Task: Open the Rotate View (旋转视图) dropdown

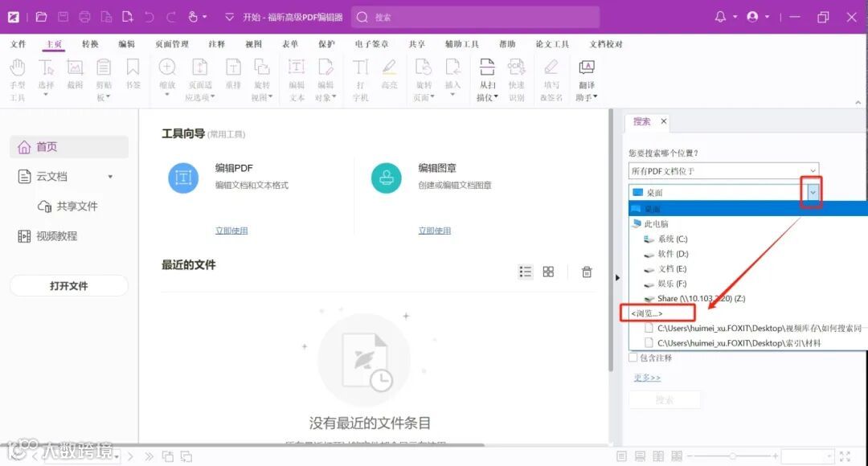Action: click(x=270, y=97)
